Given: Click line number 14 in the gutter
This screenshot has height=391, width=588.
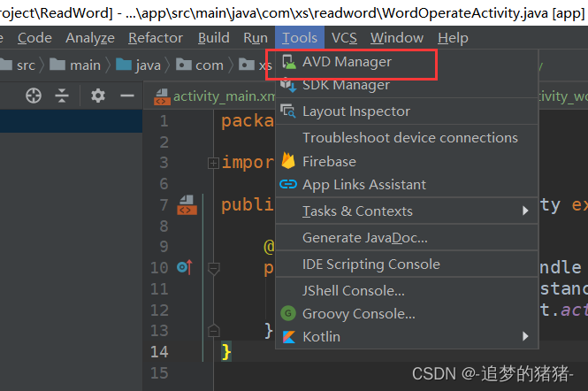Looking at the screenshot, I should tap(159, 351).
